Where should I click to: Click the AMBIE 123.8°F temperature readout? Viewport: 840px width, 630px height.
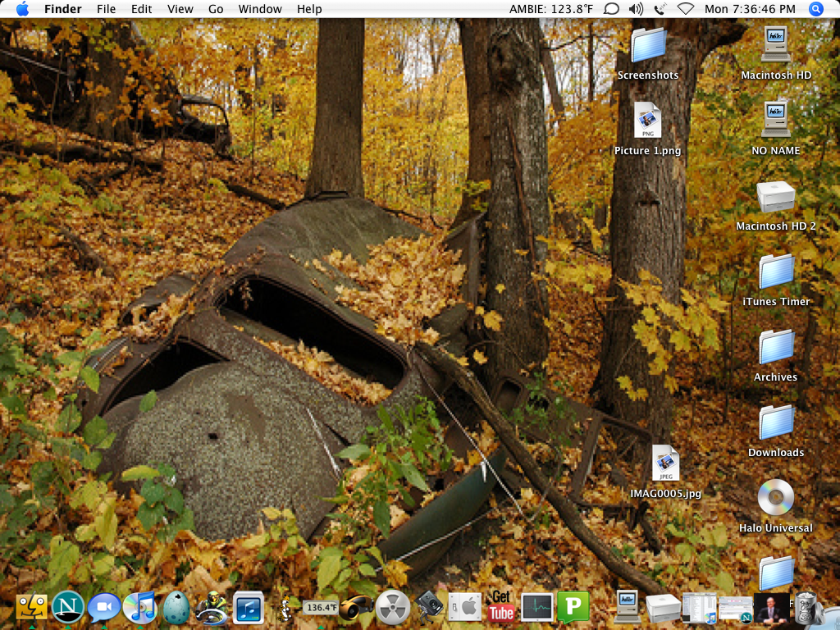[551, 9]
